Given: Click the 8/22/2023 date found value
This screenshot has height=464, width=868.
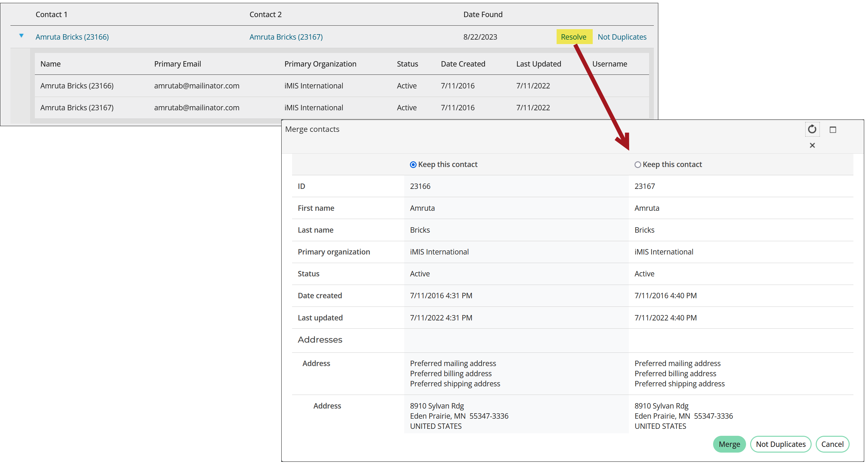Looking at the screenshot, I should coord(480,37).
